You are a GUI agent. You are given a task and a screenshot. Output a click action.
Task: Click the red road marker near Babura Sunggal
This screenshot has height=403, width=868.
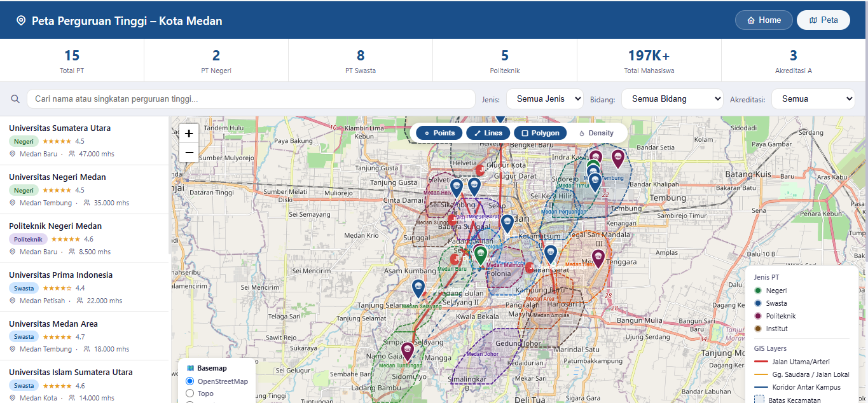(x=452, y=220)
